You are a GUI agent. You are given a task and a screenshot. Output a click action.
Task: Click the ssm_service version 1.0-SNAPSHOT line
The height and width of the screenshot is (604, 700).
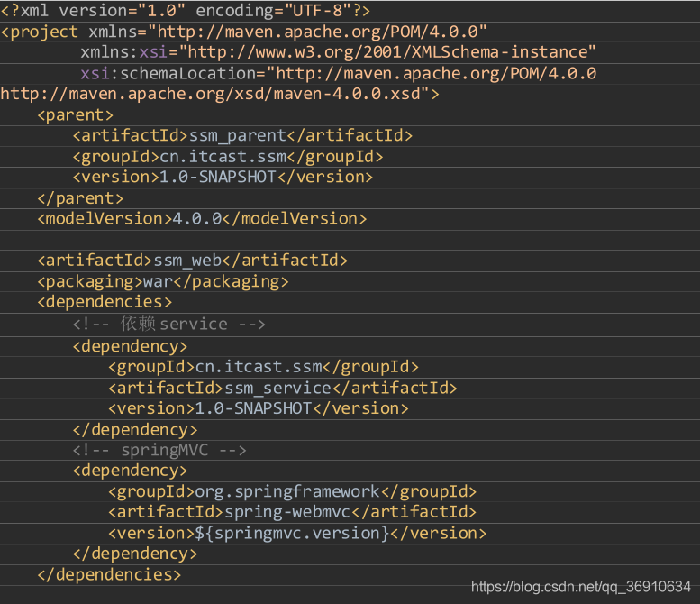[258, 408]
